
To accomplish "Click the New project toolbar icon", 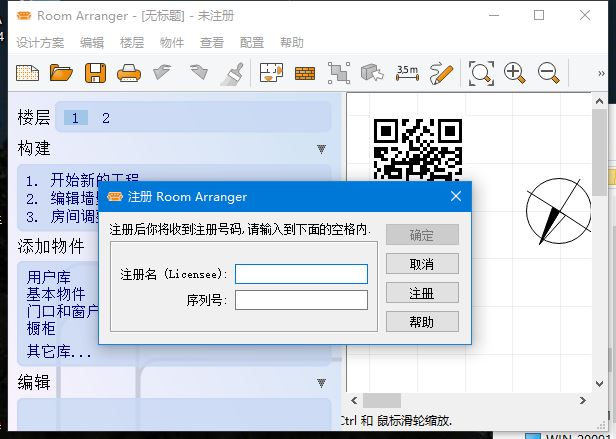I will 28,73.
